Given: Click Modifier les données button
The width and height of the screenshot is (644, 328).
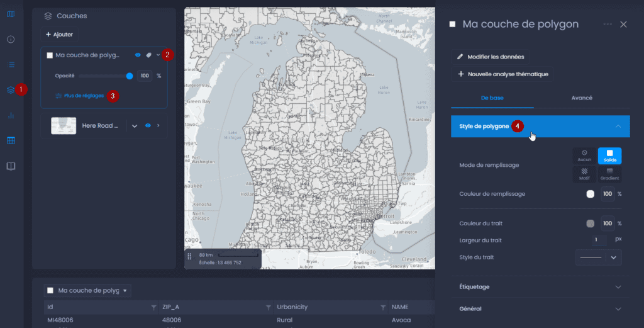Looking at the screenshot, I should pos(491,57).
